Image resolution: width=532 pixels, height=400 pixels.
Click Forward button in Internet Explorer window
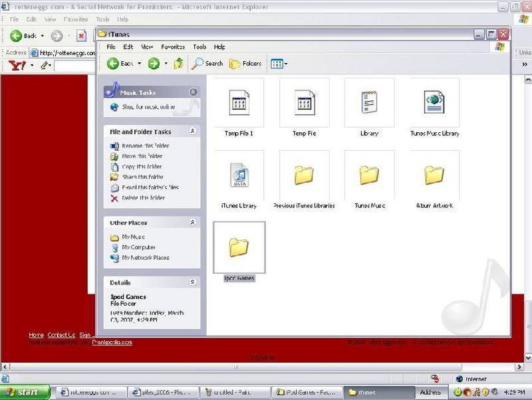click(x=57, y=36)
